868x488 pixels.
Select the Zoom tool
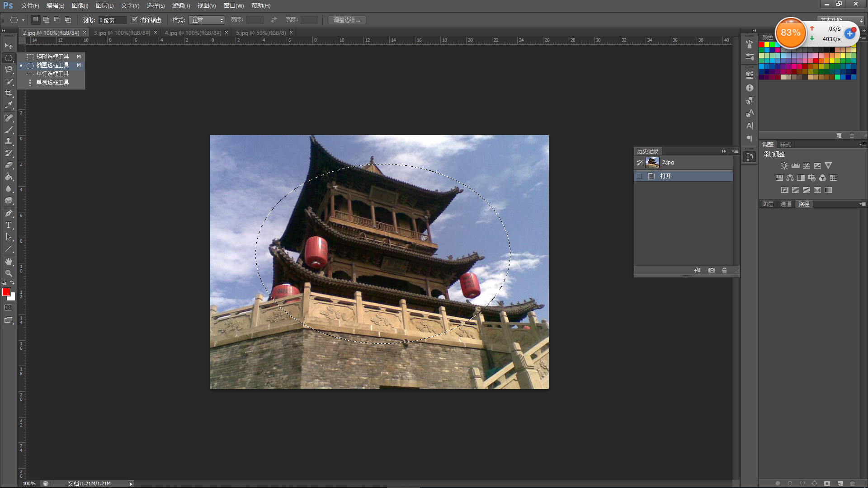point(9,273)
